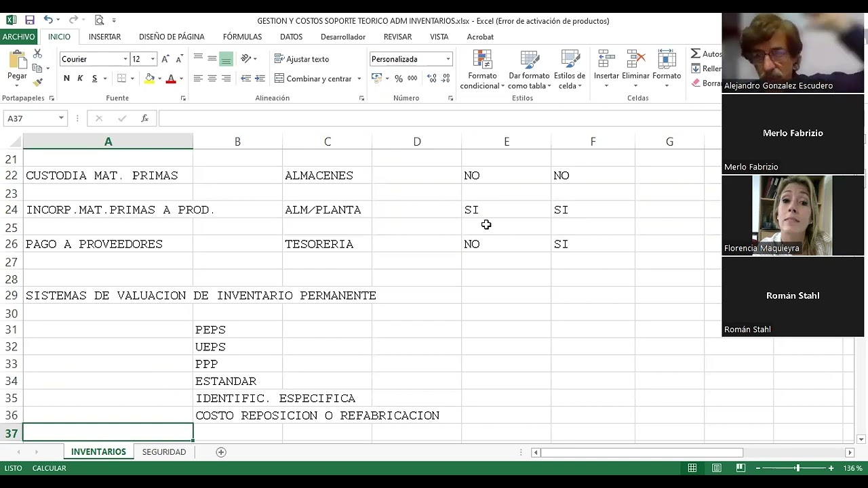Click the Decrease Decimal icon
868x488 pixels.
coord(447,79)
